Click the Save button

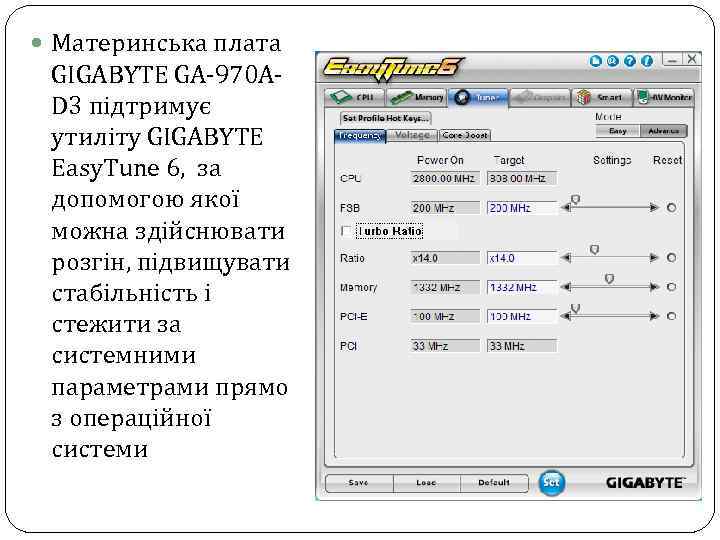pyautogui.click(x=359, y=483)
